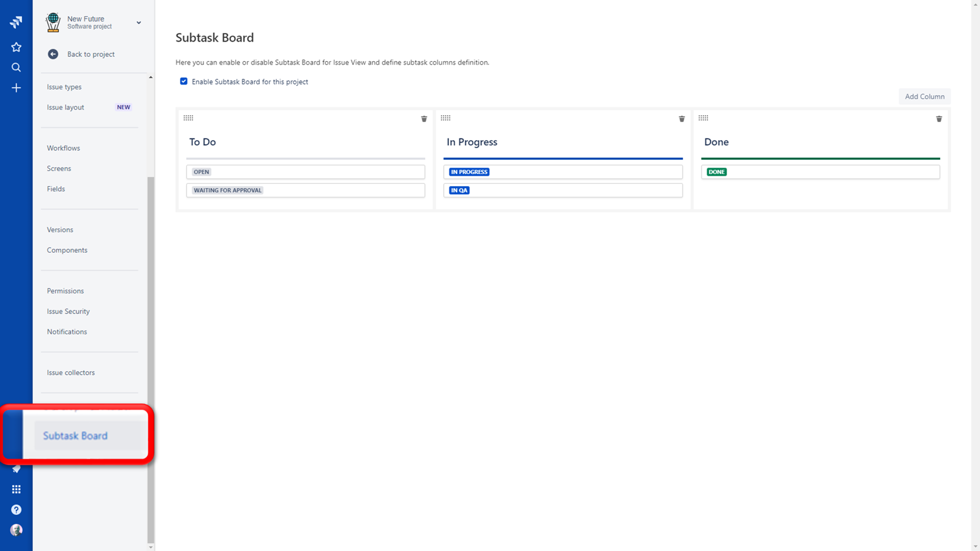Open Components settings
Image resolution: width=980 pixels, height=551 pixels.
click(67, 250)
